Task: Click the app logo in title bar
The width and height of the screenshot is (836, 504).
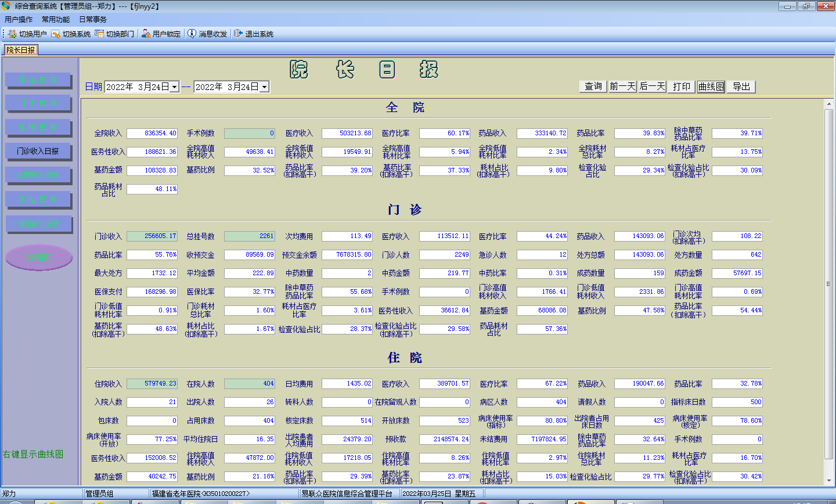Action: [6, 6]
